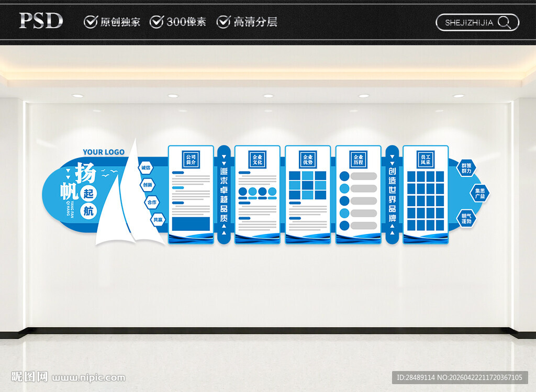The image size is (536, 392).
Task: Click the 诚信 hexagon badge
Action: point(146,167)
